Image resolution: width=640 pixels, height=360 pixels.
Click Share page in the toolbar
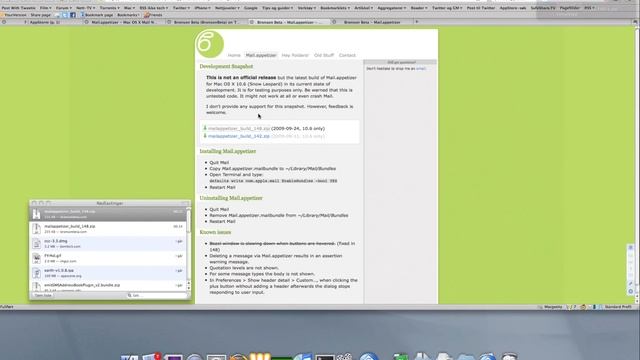pos(40,15)
